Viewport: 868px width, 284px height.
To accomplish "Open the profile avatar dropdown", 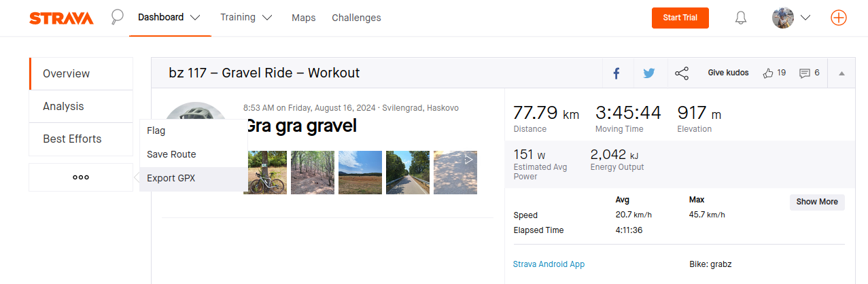I will (792, 18).
